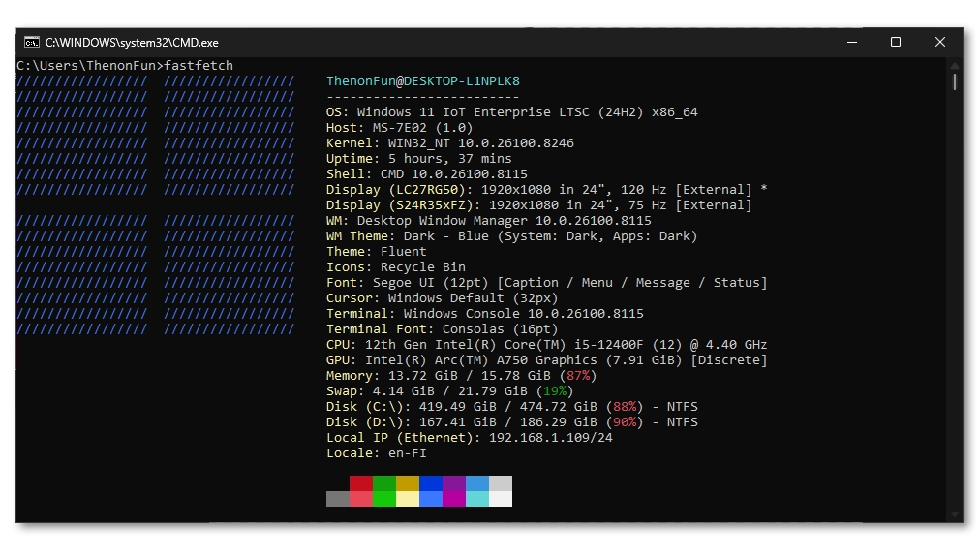980x559 pixels.
Task: Click the Locale: en-FI line
Action: (377, 452)
